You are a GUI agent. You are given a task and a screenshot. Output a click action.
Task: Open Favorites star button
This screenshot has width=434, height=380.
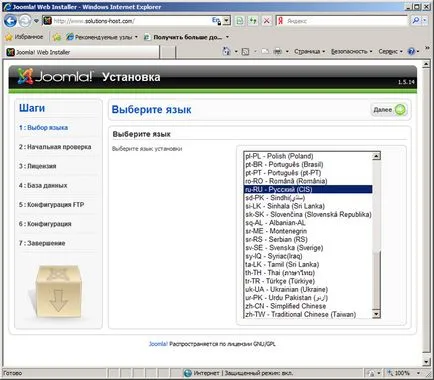24,37
